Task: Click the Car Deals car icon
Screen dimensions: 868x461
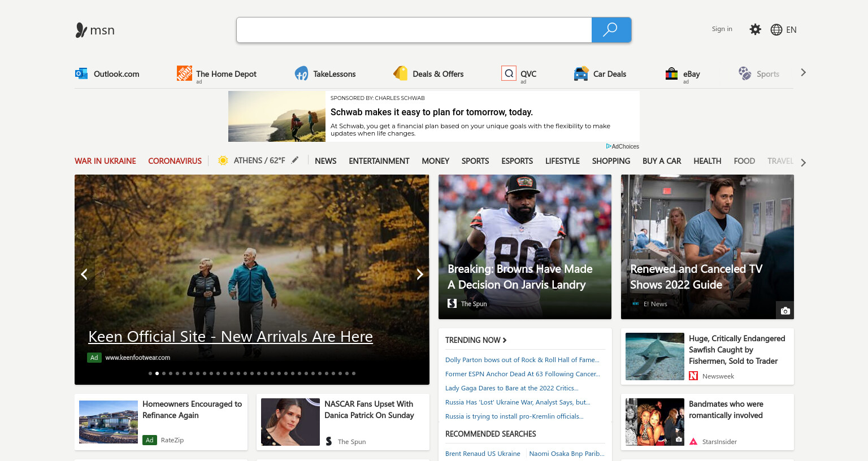Action: (581, 73)
